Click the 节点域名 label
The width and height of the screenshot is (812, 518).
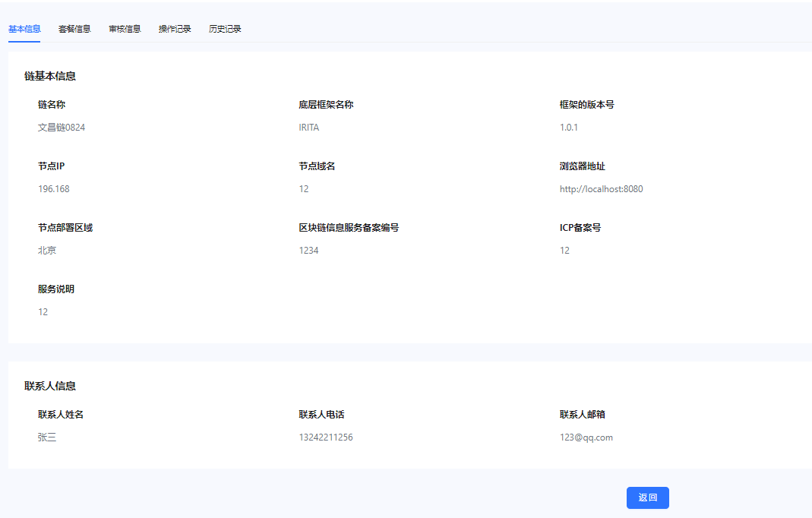pyautogui.click(x=317, y=166)
